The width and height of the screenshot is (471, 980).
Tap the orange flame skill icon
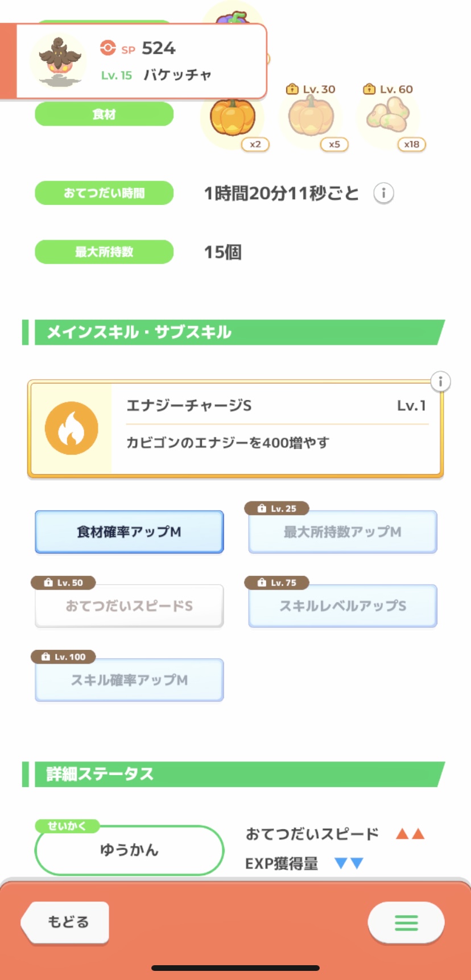tap(72, 429)
